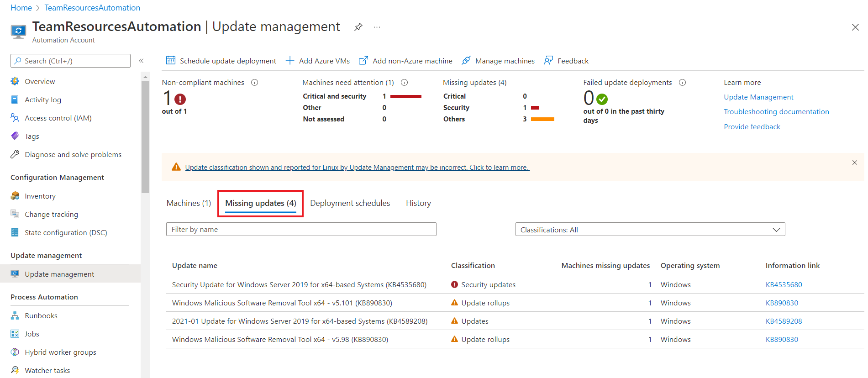Dismiss the Linux classification warning banner
Viewport: 868px width, 378px height.
tap(855, 163)
